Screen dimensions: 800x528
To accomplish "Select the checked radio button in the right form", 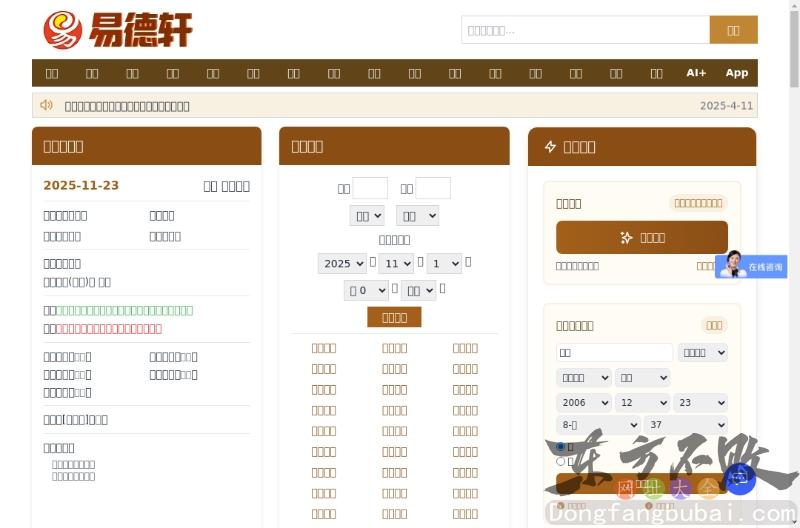I will (x=560, y=447).
